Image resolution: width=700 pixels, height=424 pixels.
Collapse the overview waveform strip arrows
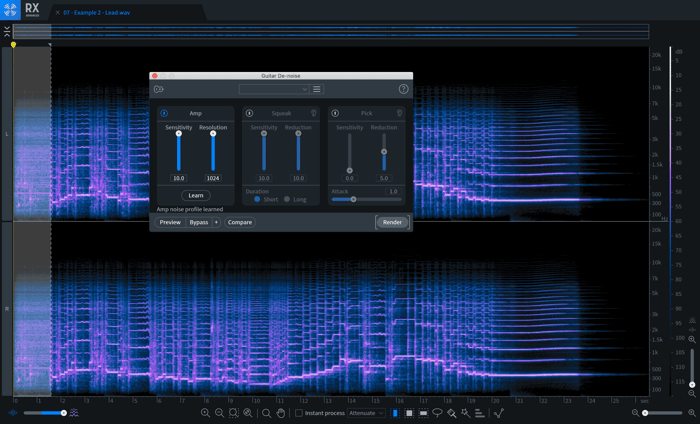7,31
